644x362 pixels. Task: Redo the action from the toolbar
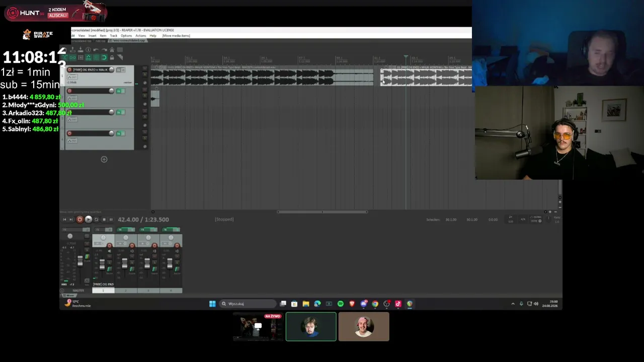104,50
